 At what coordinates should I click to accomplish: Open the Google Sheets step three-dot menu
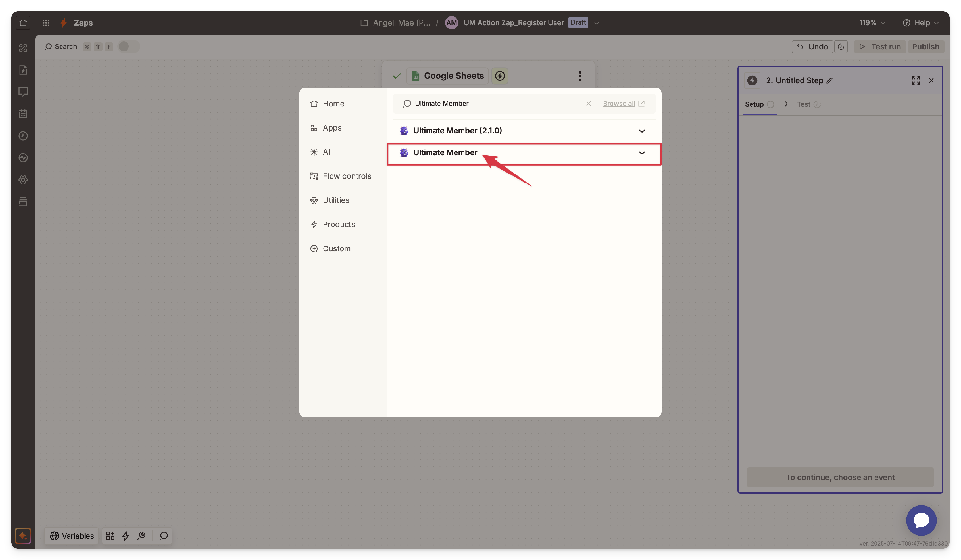(x=580, y=76)
